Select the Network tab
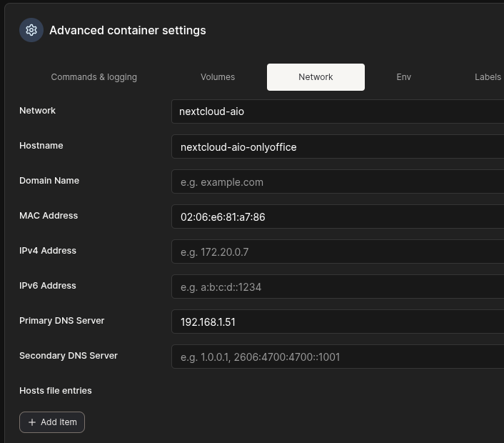Screen dimensions: 504x443 (x=316, y=77)
